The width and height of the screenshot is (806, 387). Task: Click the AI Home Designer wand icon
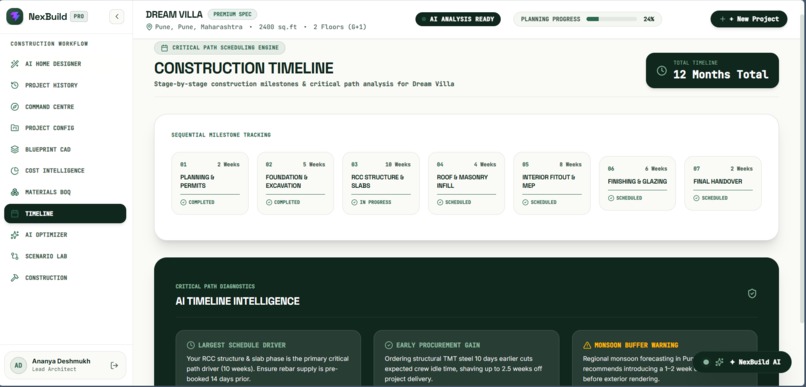[15, 64]
